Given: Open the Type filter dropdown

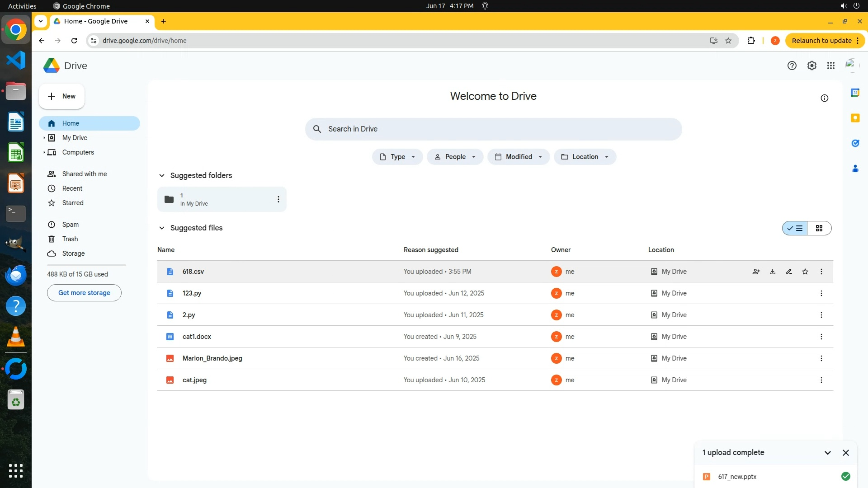Looking at the screenshot, I should [x=397, y=157].
